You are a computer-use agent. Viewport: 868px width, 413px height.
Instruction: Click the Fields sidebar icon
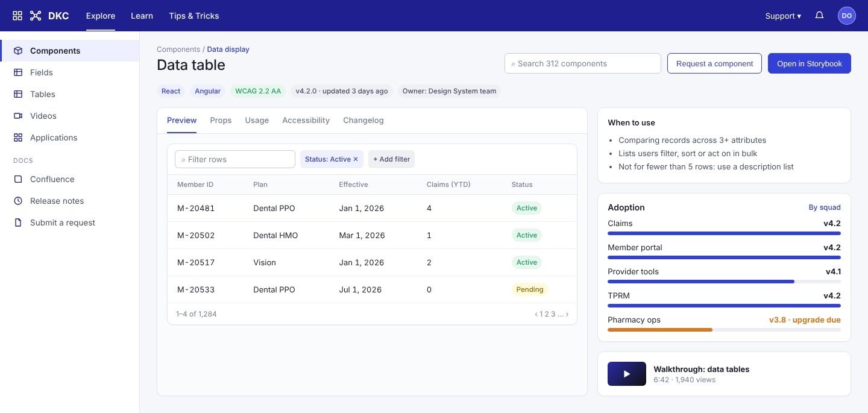click(18, 72)
